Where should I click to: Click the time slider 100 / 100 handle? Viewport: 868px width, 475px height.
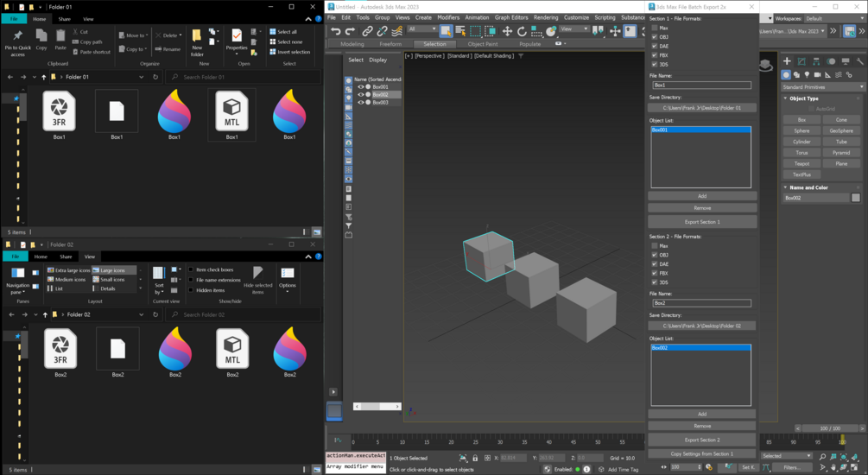[x=829, y=428]
